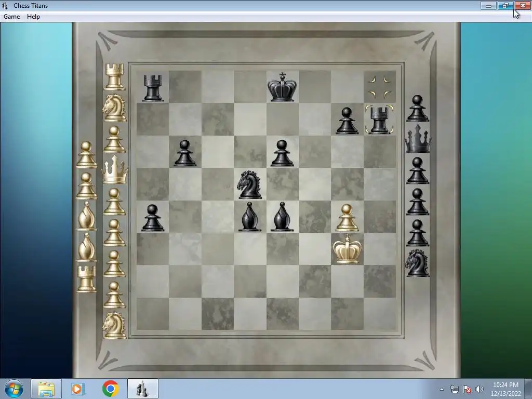Select the black bishop on e4

click(282, 217)
